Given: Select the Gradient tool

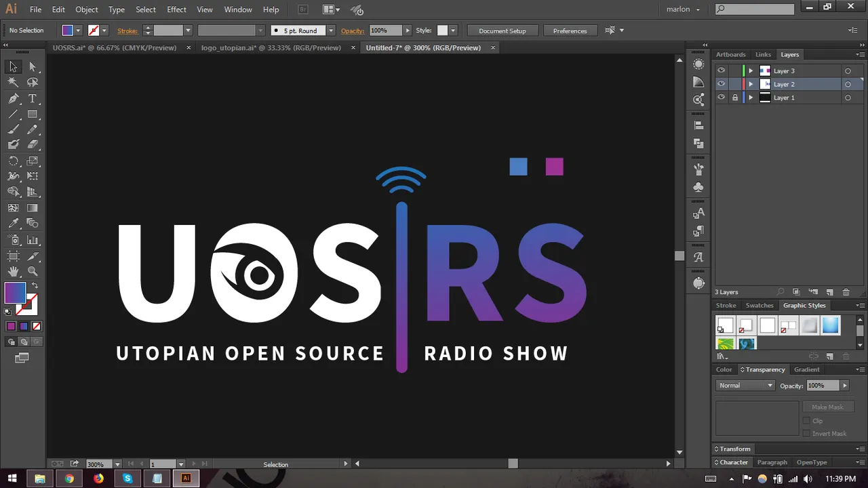Looking at the screenshot, I should pyautogui.click(x=33, y=208).
